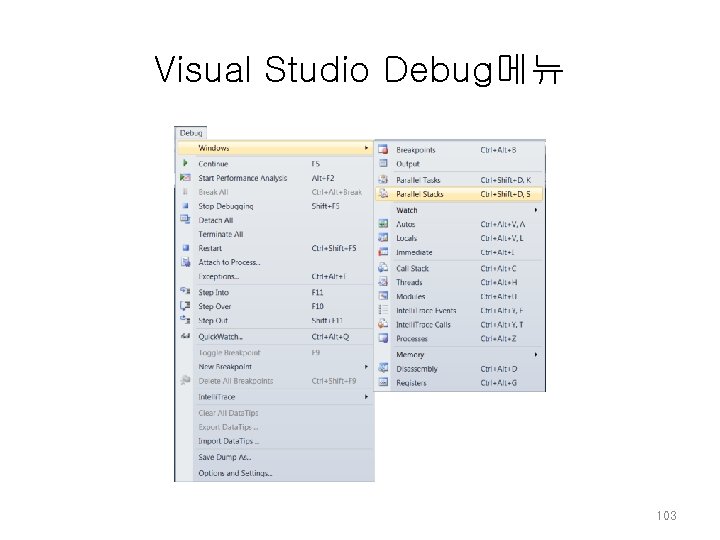The image size is (720, 540).
Task: Click the Disassembly icon
Action: (x=383, y=368)
